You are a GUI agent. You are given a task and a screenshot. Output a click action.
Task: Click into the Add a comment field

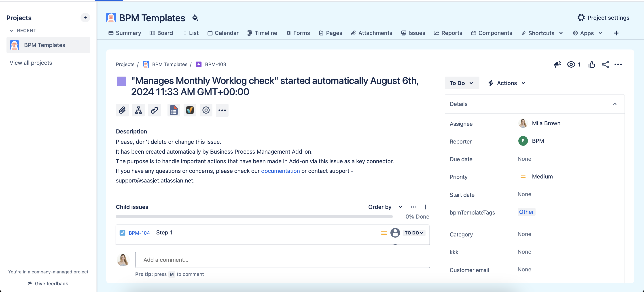282,260
